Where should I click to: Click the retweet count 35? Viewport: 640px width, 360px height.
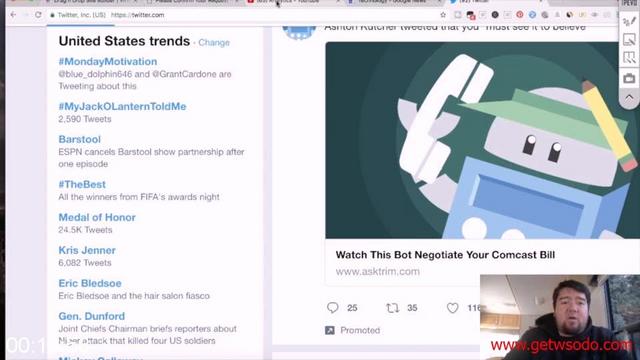412,308
